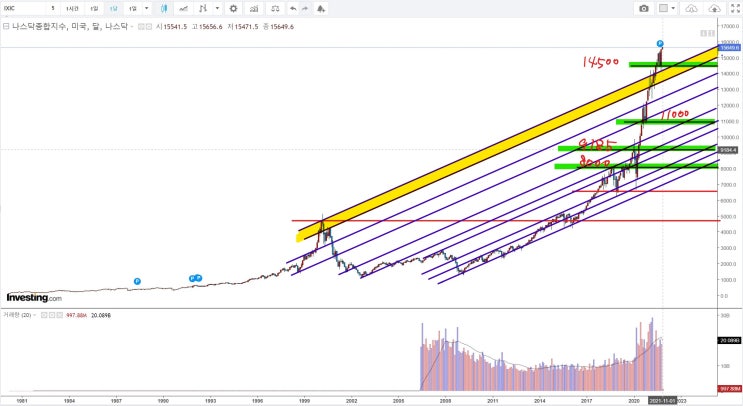Screen dimensions: 743x406
Task: Select the 1시간 interval button
Action: [x=72, y=9]
